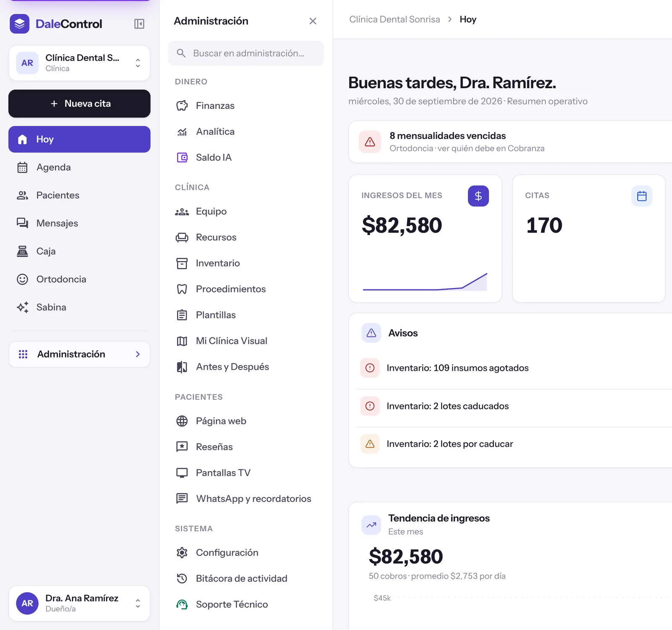This screenshot has height=630, width=672.
Task: Click the dollar icon on Ingresos del mes
Action: click(478, 196)
